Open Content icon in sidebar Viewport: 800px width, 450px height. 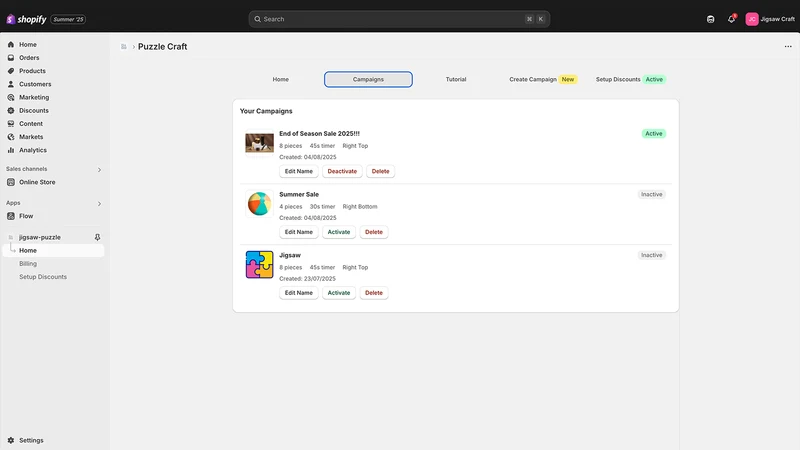pyautogui.click(x=11, y=124)
